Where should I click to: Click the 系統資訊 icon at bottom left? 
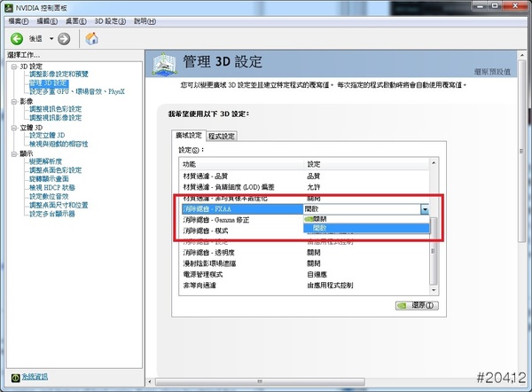15,378
